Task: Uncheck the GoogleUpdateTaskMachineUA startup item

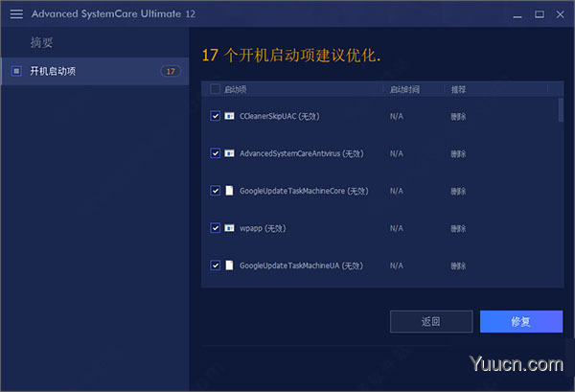Action: [216, 265]
